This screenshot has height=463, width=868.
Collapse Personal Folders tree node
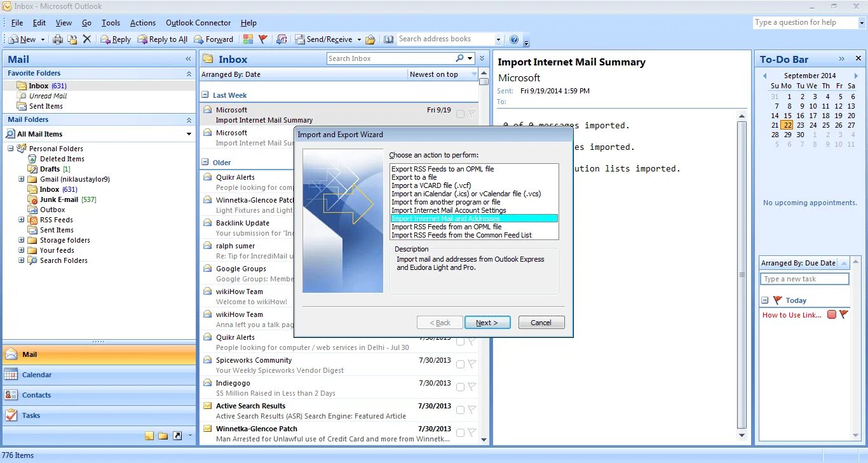[x=11, y=149]
